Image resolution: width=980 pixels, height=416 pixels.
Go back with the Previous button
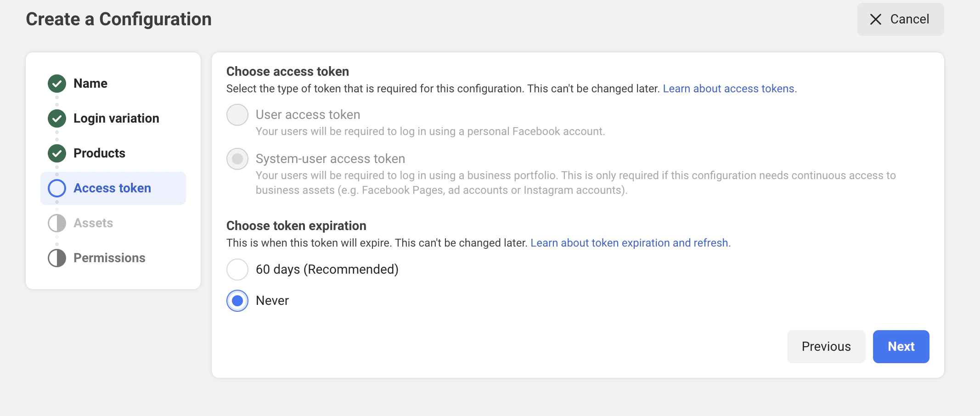tap(826, 347)
